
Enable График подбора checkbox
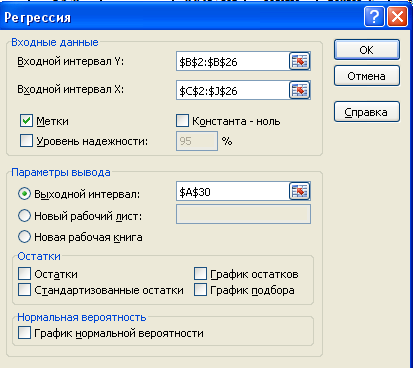[200, 290]
